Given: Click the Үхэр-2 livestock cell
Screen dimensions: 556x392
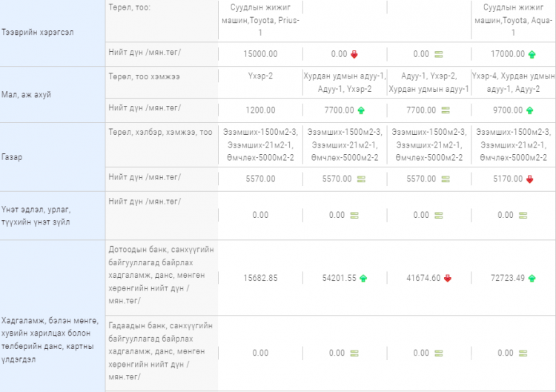Looking at the screenshot, I should pyautogui.click(x=260, y=76).
